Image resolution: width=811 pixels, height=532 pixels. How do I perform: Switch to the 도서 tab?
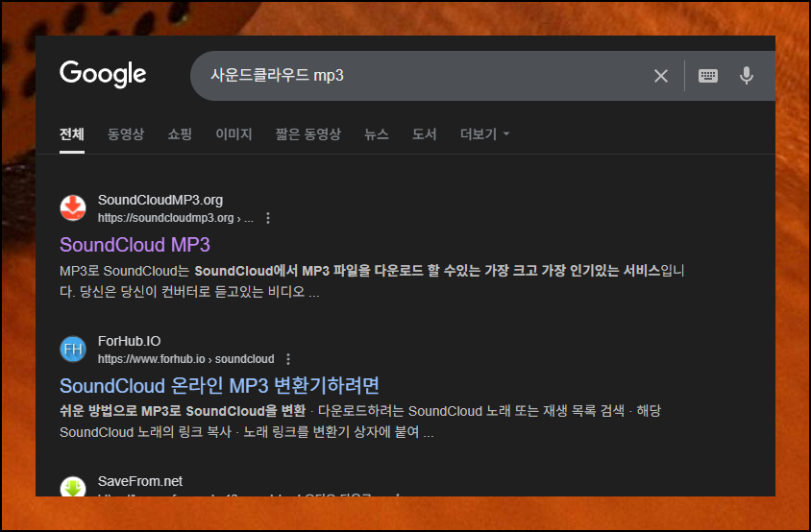(x=424, y=134)
